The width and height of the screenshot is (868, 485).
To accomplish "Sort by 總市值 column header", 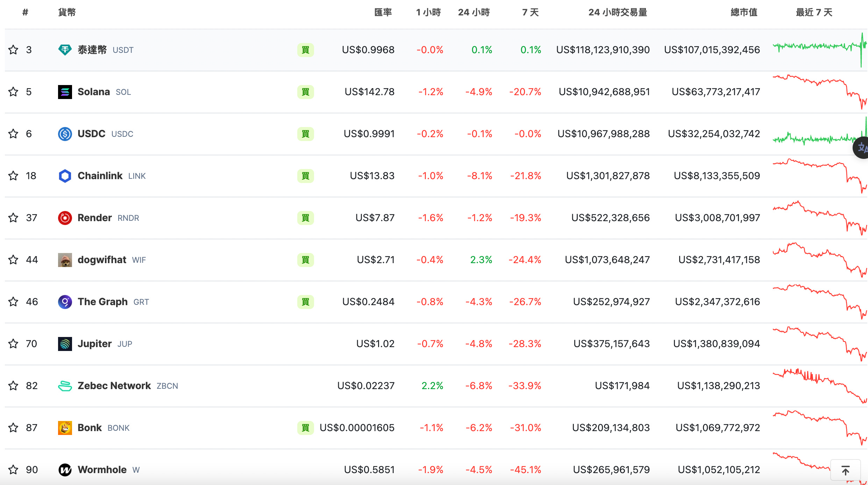I will [744, 13].
